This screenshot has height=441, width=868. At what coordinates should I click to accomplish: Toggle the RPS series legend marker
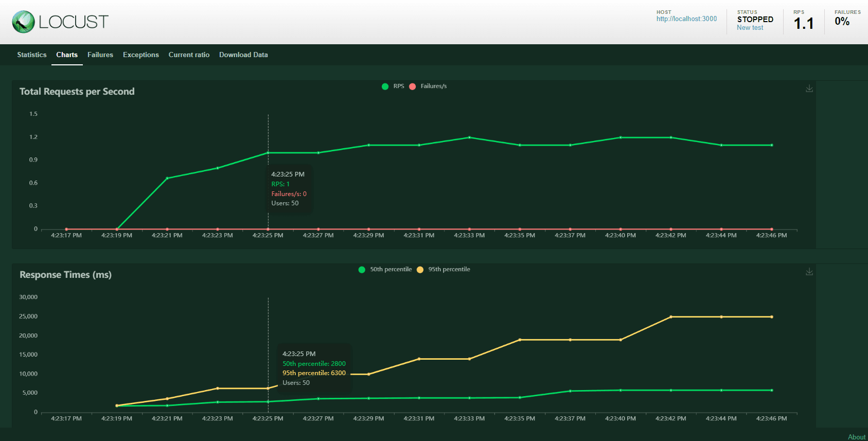pos(385,86)
